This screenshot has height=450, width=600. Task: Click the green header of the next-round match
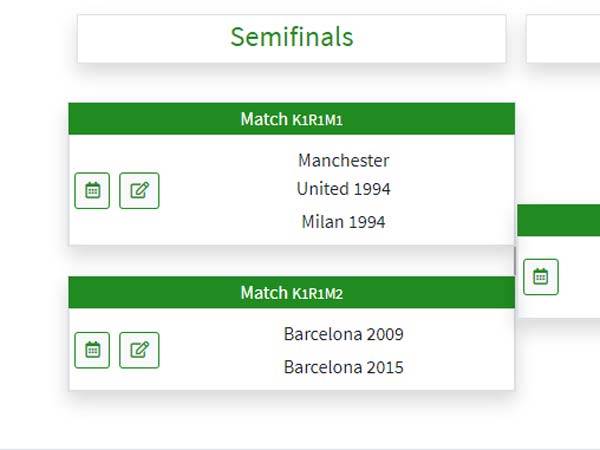coord(558,220)
